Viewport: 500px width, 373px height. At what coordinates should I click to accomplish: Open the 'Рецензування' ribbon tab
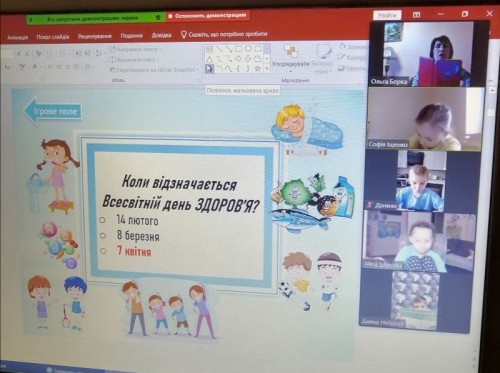point(95,36)
